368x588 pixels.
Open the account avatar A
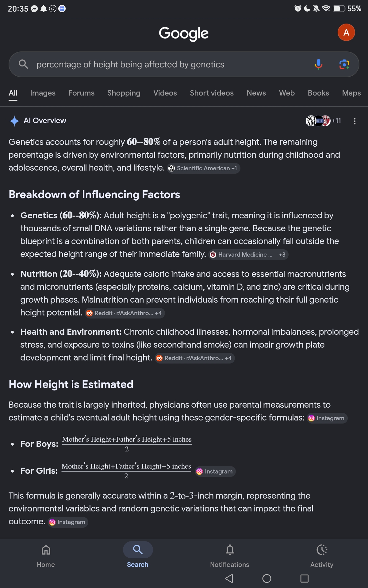pos(346,32)
